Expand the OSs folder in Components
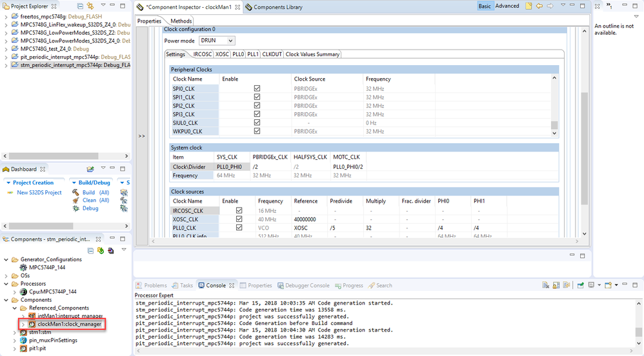Screen dimensions: 644x356 coord(6,275)
